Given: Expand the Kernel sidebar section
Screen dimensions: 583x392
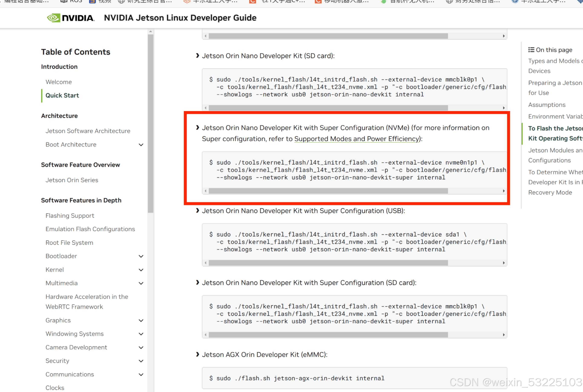Looking at the screenshot, I should tap(141, 270).
